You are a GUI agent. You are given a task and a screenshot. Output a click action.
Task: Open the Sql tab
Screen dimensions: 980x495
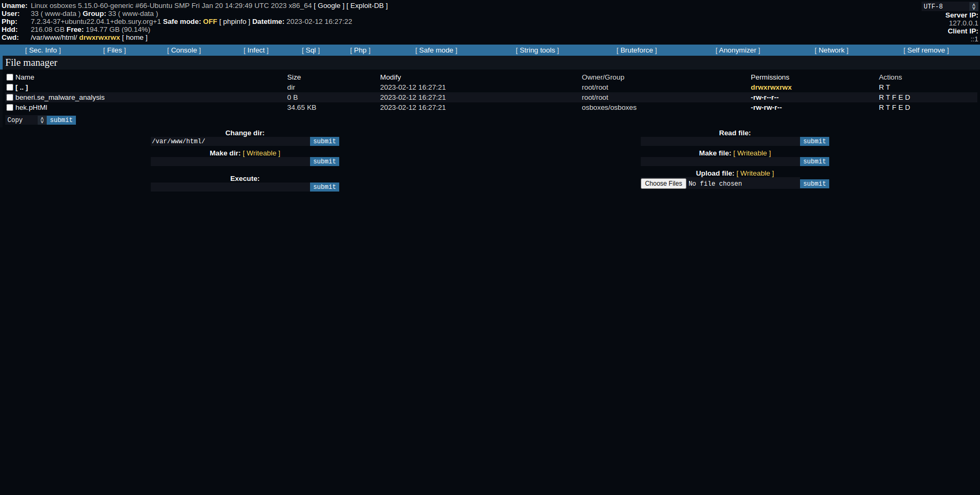[311, 50]
